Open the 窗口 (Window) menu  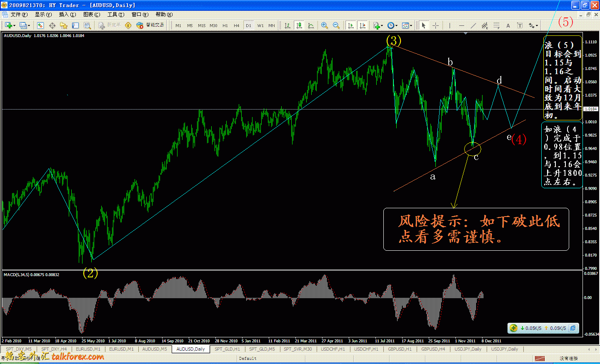point(140,15)
